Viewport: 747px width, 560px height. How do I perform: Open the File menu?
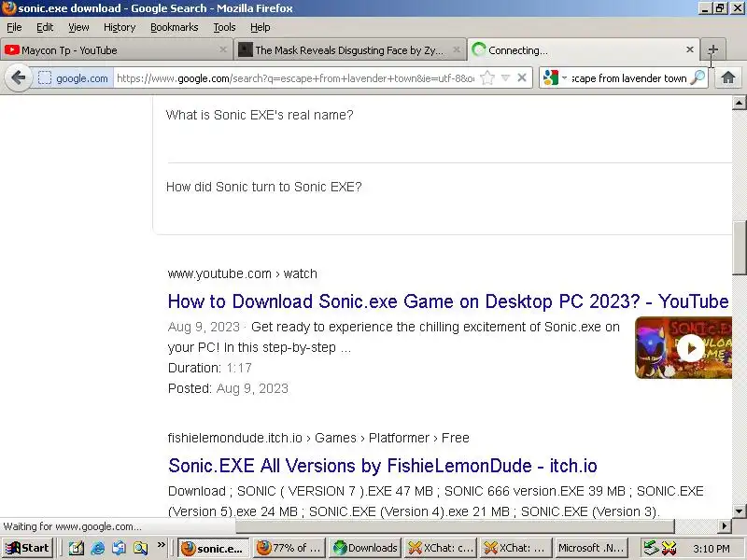tap(14, 28)
